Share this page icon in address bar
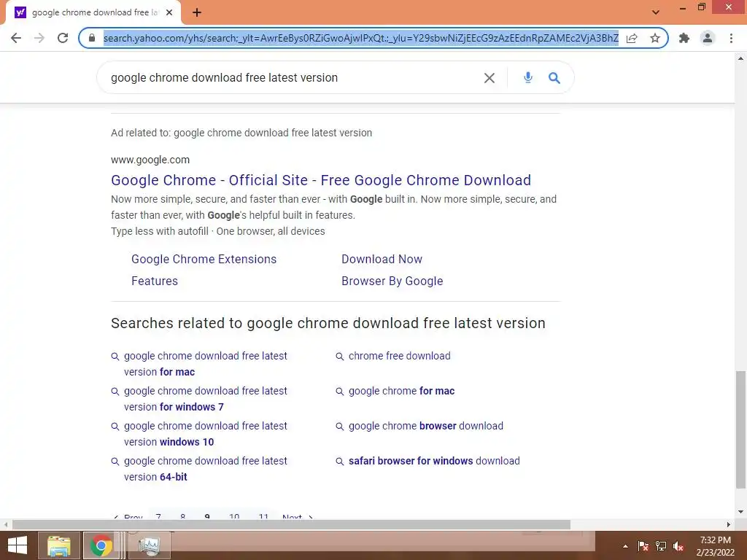The image size is (747, 560). tap(632, 38)
